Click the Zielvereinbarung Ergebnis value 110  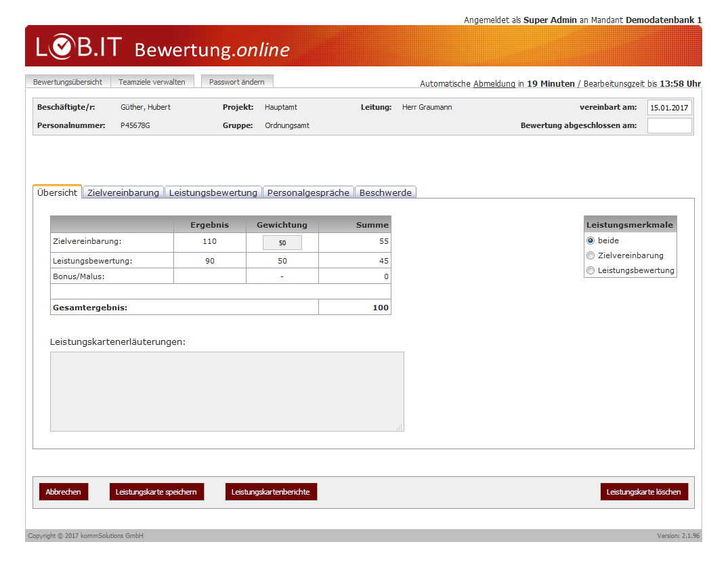tap(209, 241)
